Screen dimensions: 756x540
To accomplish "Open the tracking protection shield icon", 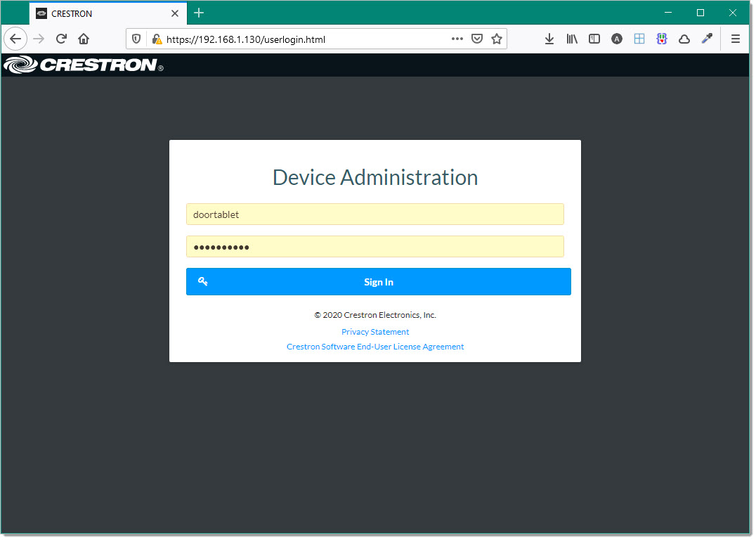I will [137, 39].
